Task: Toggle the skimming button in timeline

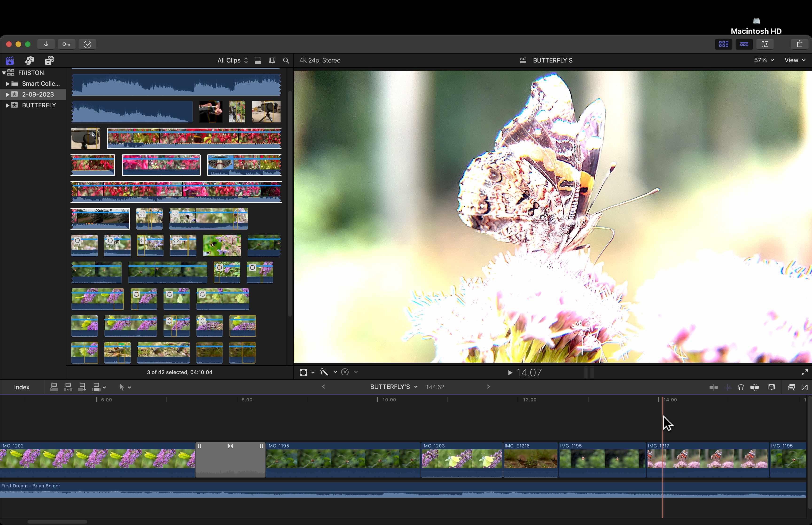Action: (x=714, y=387)
